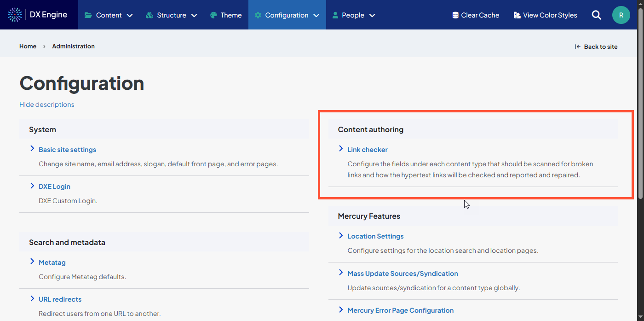Open the Metatag link
This screenshot has width=644, height=321.
(52, 263)
